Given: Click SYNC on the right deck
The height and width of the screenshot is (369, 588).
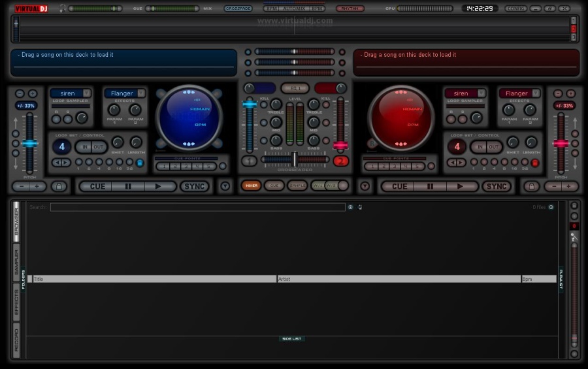Looking at the screenshot, I should point(496,186).
